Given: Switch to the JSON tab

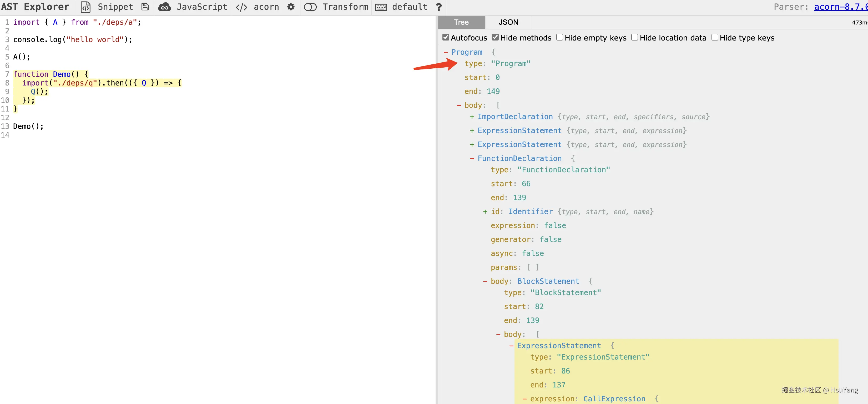Looking at the screenshot, I should click(508, 22).
